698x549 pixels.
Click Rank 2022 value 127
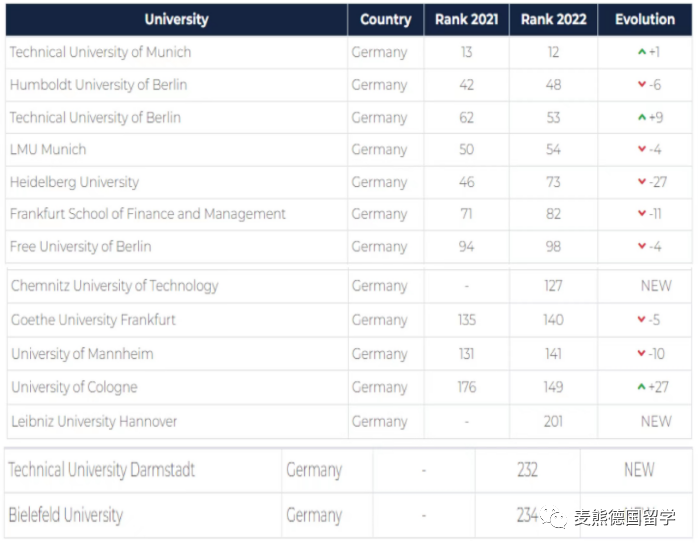pyautogui.click(x=553, y=286)
